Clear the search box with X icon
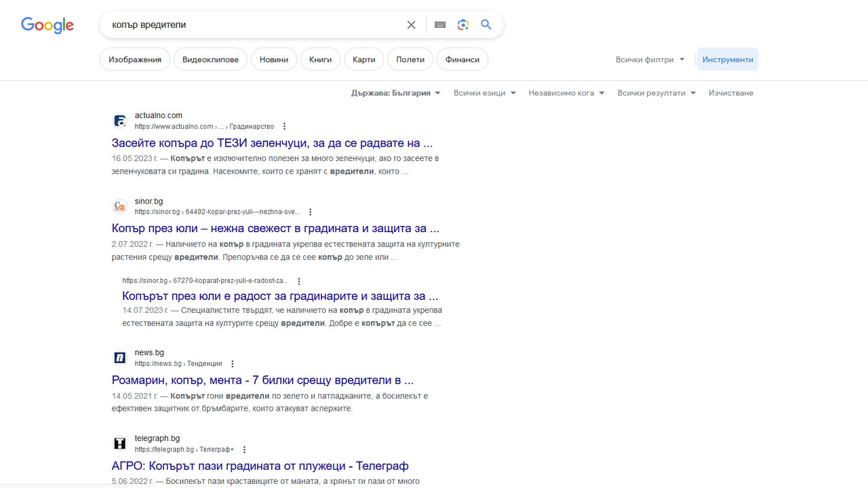The width and height of the screenshot is (868, 488). click(411, 24)
